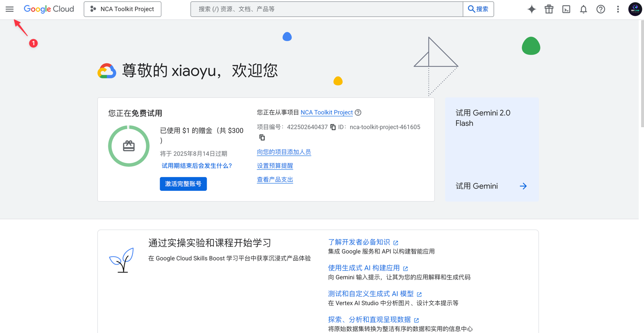This screenshot has width=644, height=333.
Task: Click the 激活完整账号 button
Action: coord(183,184)
